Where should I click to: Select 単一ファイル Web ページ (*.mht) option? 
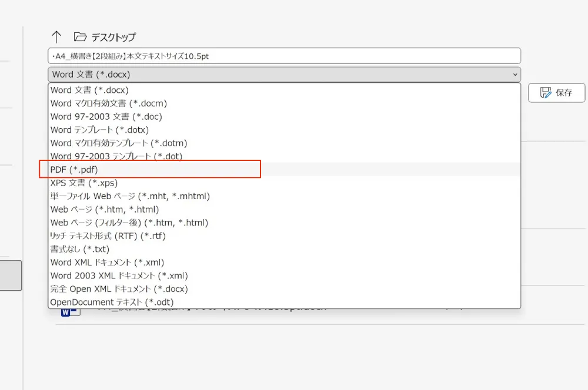point(130,196)
